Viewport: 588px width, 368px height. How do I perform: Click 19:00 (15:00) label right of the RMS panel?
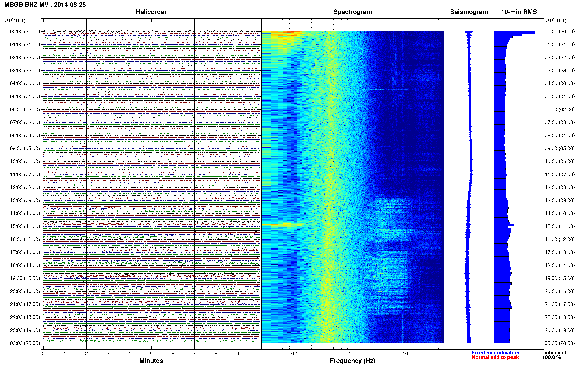560,278
